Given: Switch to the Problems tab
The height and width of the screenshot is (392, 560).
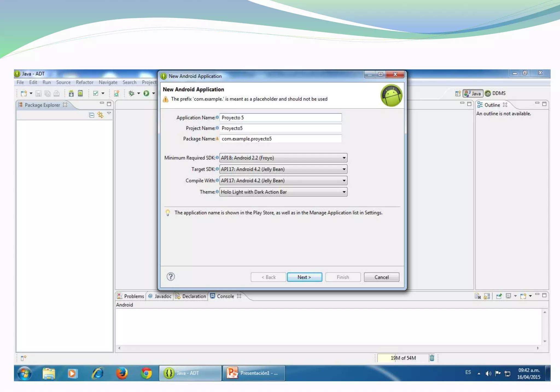Looking at the screenshot, I should (130, 296).
